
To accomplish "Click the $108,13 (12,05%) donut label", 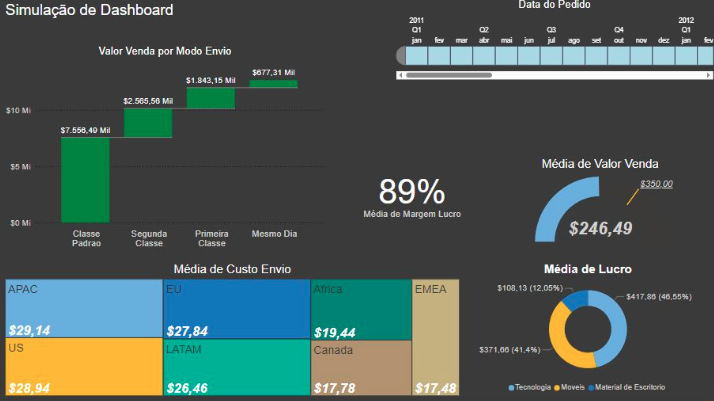I will 530,288.
